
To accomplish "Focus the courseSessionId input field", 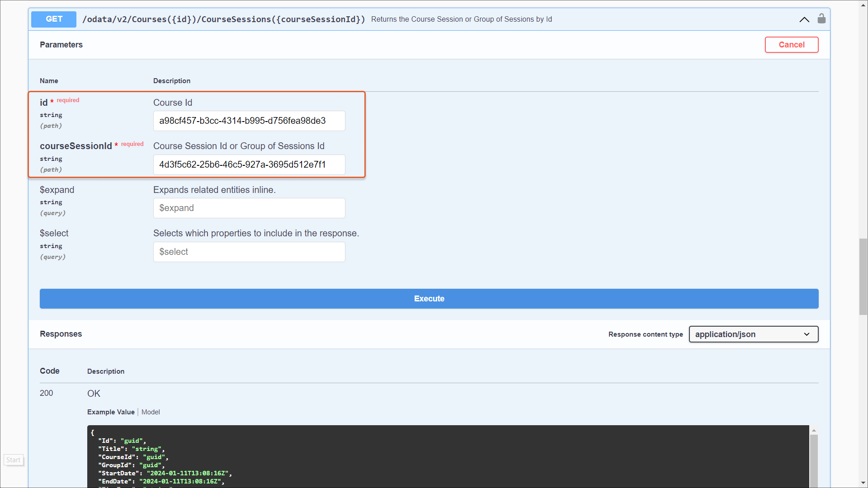I will tap(249, 165).
